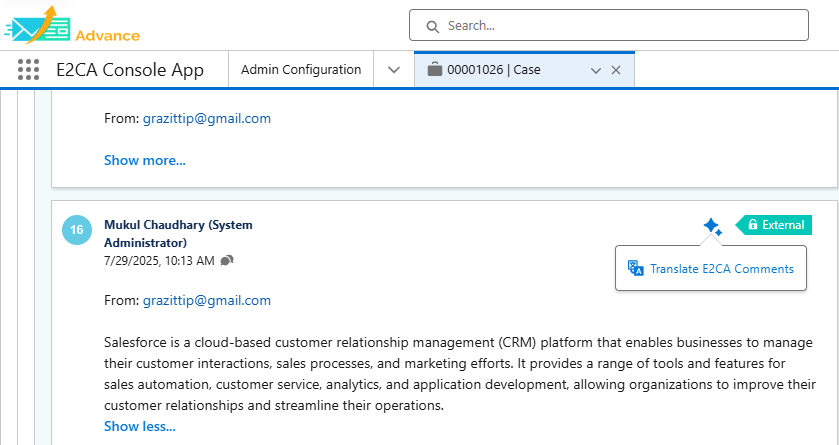Click the E2CA Console App title
The height and width of the screenshot is (445, 839).
[x=130, y=70]
